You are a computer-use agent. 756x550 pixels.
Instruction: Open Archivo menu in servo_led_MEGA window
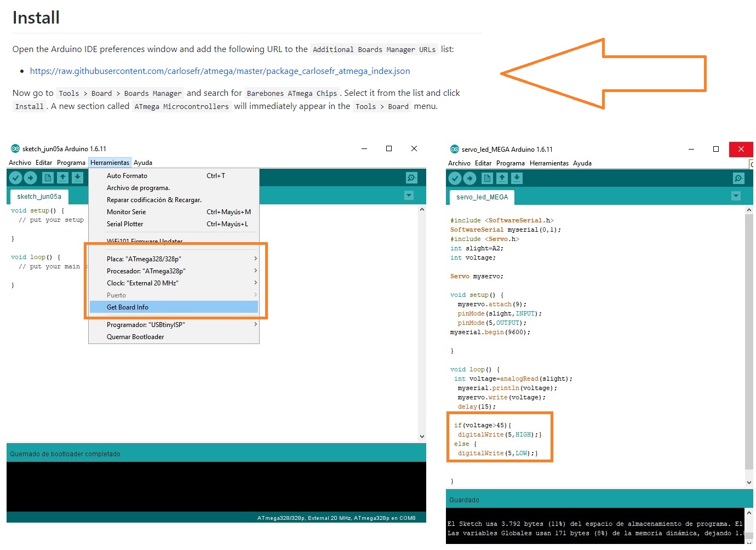459,163
